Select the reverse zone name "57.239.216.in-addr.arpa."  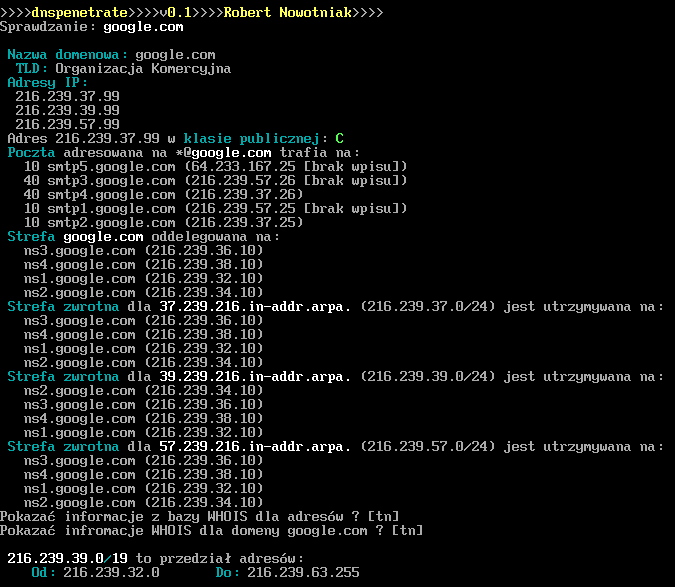(255, 446)
